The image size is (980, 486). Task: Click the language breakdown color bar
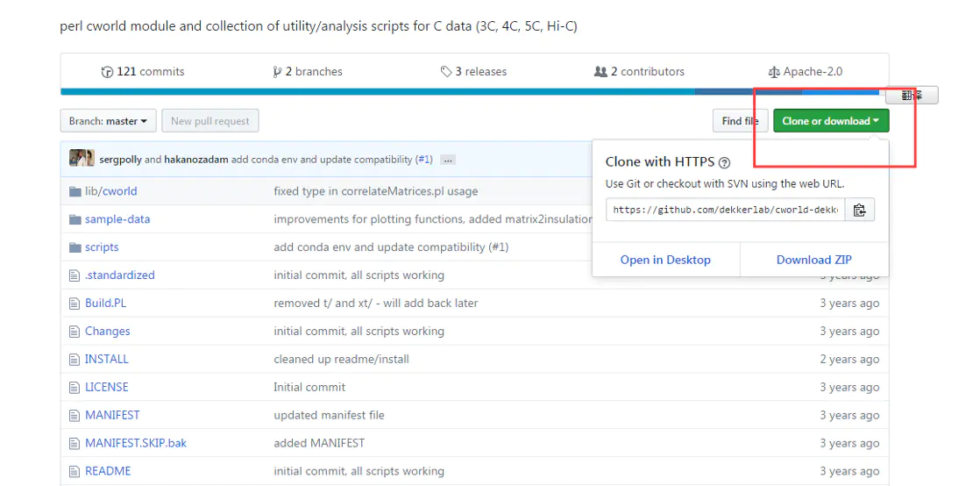pyautogui.click(x=377, y=91)
